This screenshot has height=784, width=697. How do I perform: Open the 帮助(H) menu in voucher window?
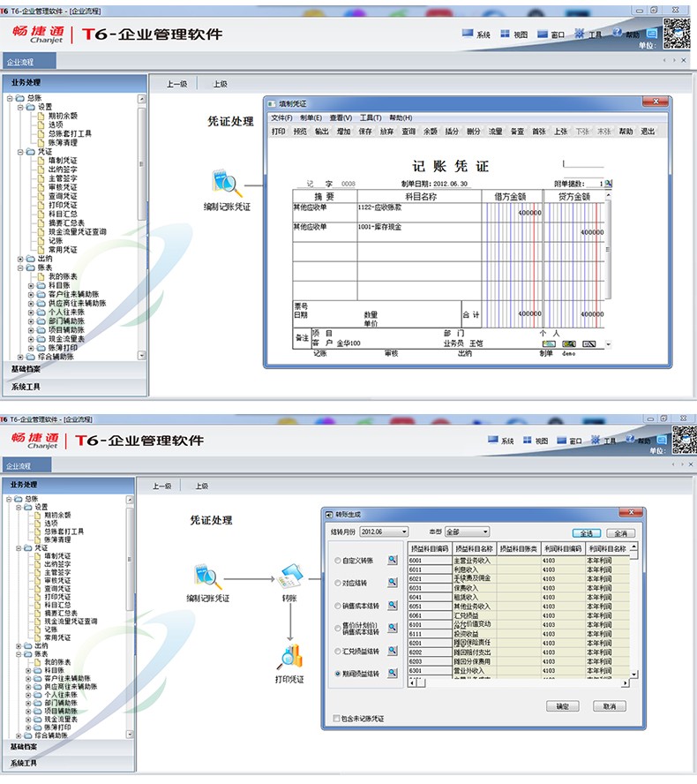(401, 117)
